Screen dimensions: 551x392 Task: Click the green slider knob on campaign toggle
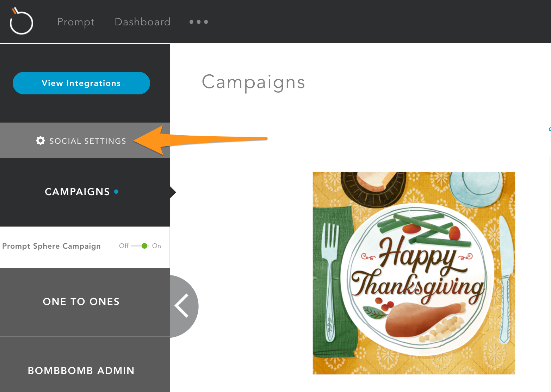144,246
